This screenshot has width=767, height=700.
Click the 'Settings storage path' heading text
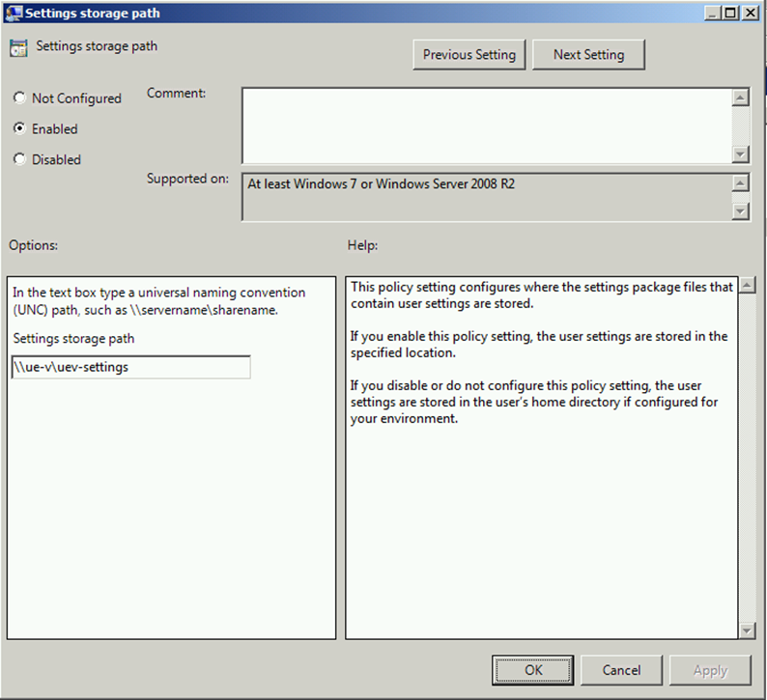(97, 46)
